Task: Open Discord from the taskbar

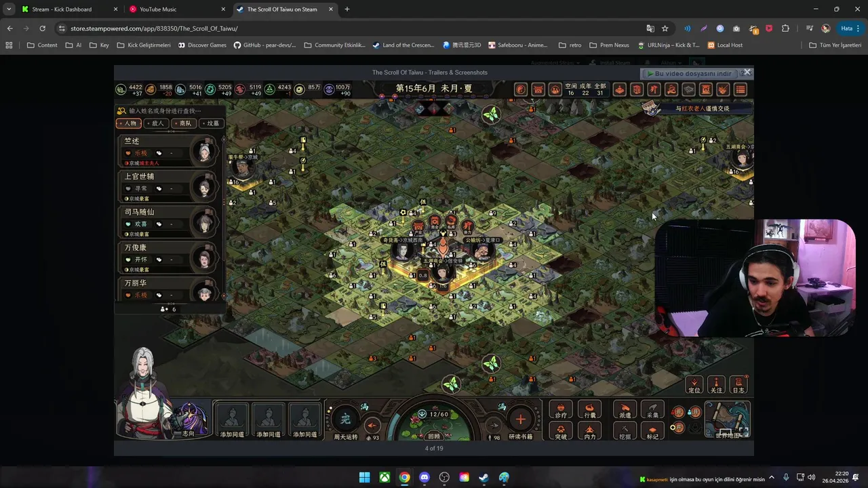Action: pos(425,477)
